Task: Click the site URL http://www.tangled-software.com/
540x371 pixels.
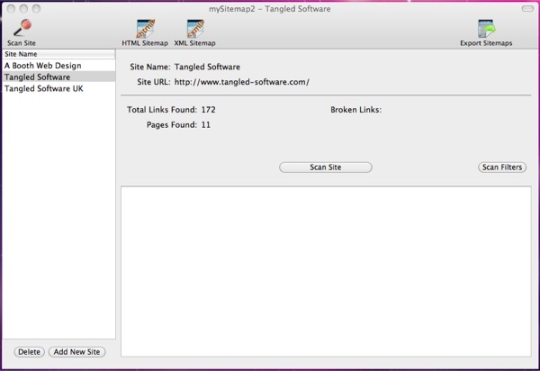Action: coord(242,82)
